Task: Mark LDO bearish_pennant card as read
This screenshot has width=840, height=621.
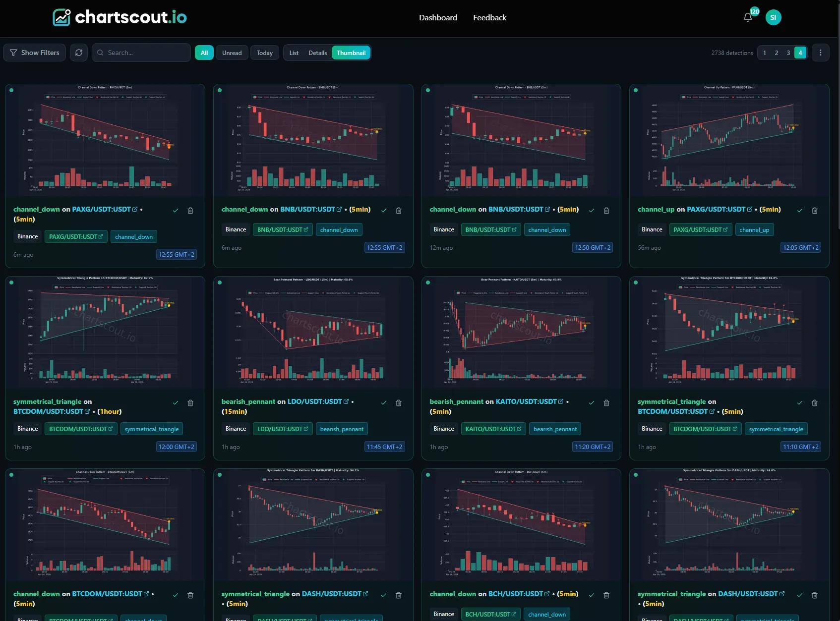Action: tap(384, 403)
